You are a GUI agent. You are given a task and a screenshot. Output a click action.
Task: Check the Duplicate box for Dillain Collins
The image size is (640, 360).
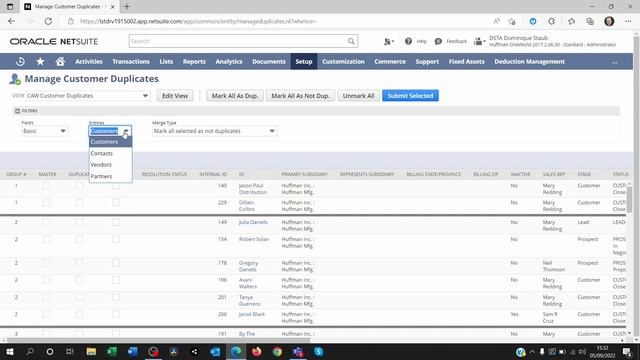79,203
